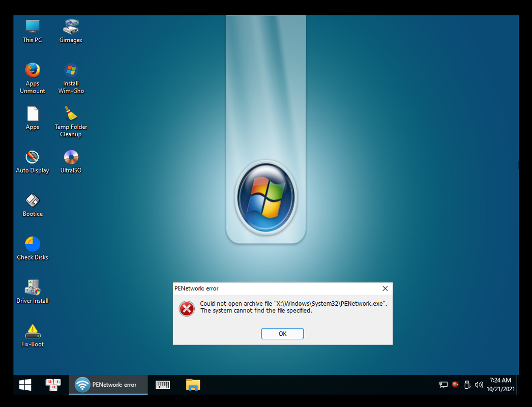Click the USB safely-remove tray icon
This screenshot has width=532, height=407.
pos(467,385)
